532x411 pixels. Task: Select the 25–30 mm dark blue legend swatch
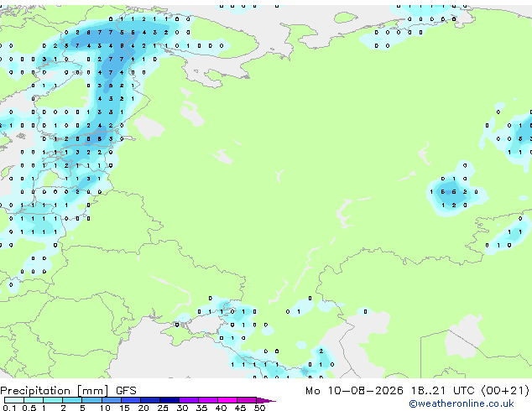pyautogui.click(x=170, y=400)
